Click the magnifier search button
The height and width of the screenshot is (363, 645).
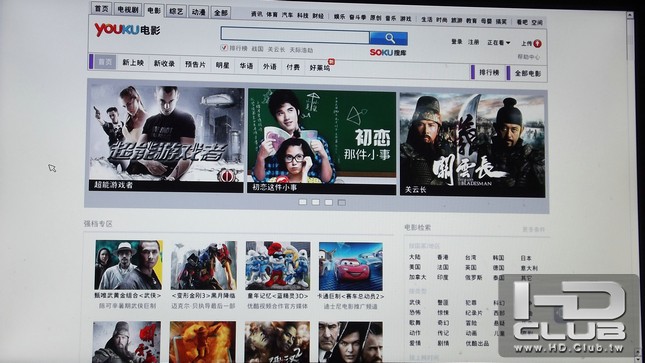388,39
